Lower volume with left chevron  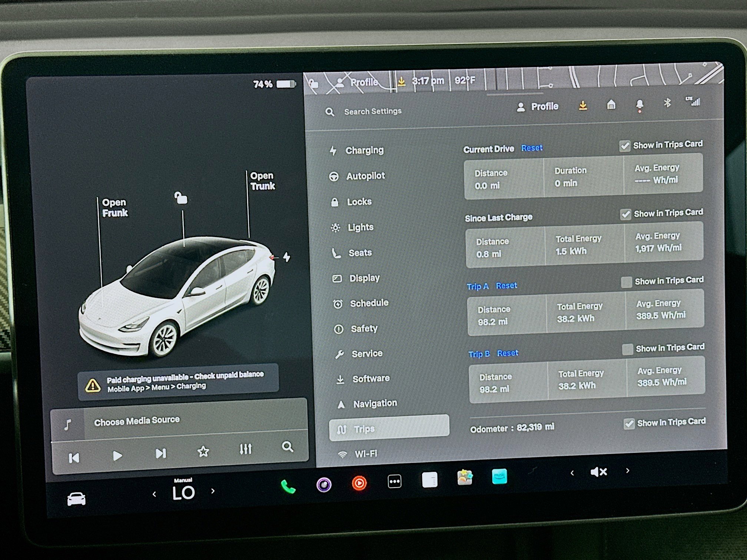[572, 473]
